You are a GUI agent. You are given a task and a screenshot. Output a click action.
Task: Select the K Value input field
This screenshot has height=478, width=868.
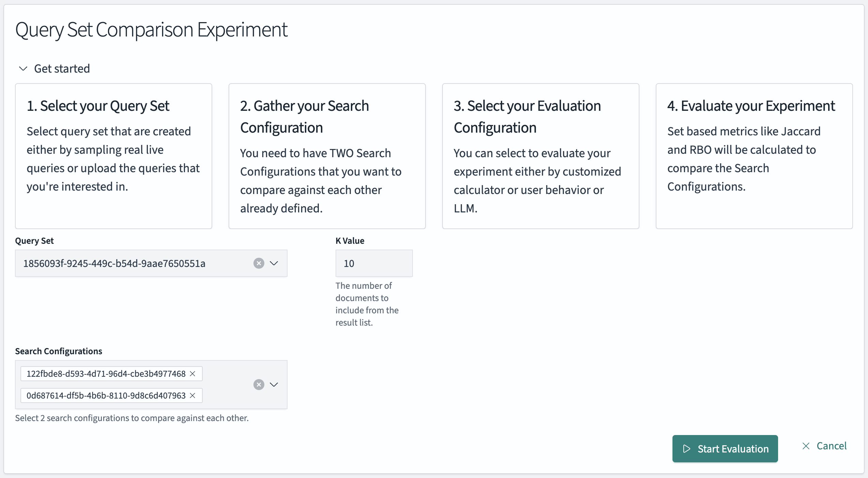374,263
